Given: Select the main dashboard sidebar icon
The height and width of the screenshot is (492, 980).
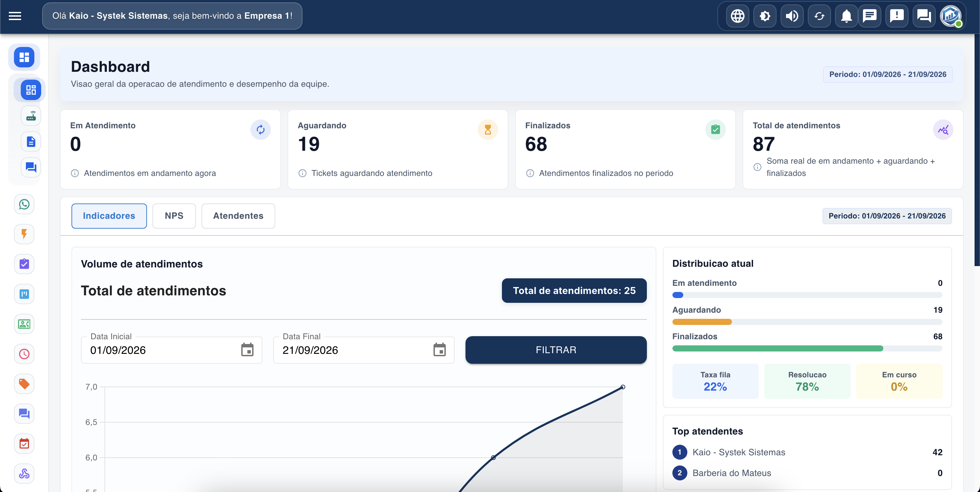Looking at the screenshot, I should point(24,57).
